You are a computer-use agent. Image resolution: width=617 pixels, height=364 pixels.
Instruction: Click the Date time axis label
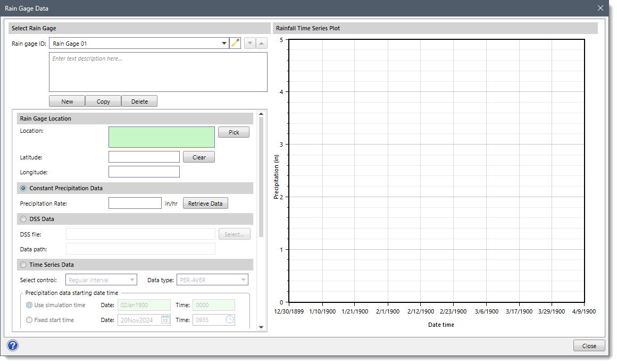click(441, 325)
